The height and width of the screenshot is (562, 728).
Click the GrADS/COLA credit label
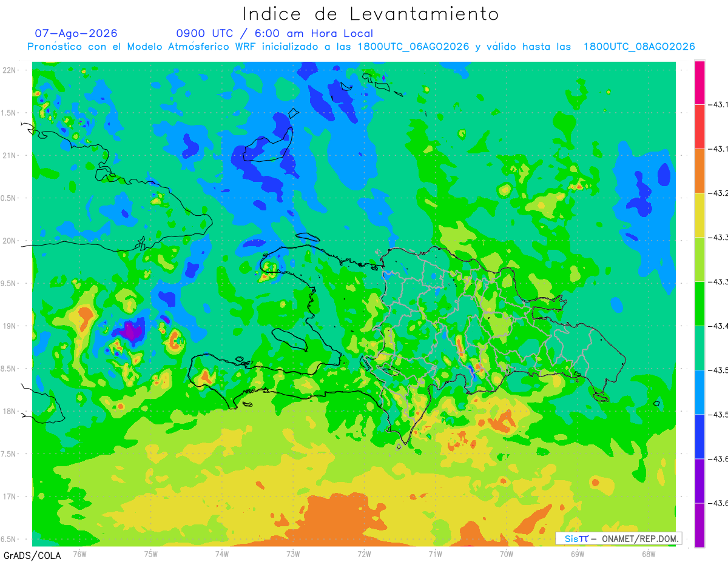[x=32, y=555]
